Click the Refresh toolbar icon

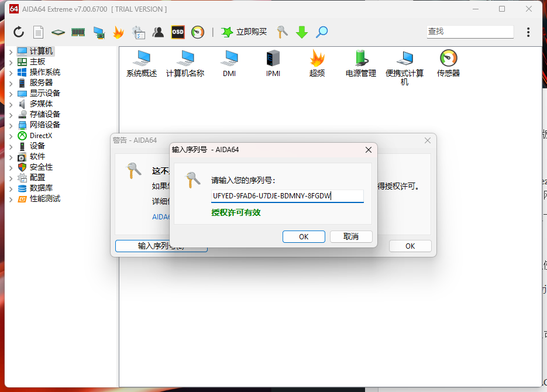click(x=19, y=32)
